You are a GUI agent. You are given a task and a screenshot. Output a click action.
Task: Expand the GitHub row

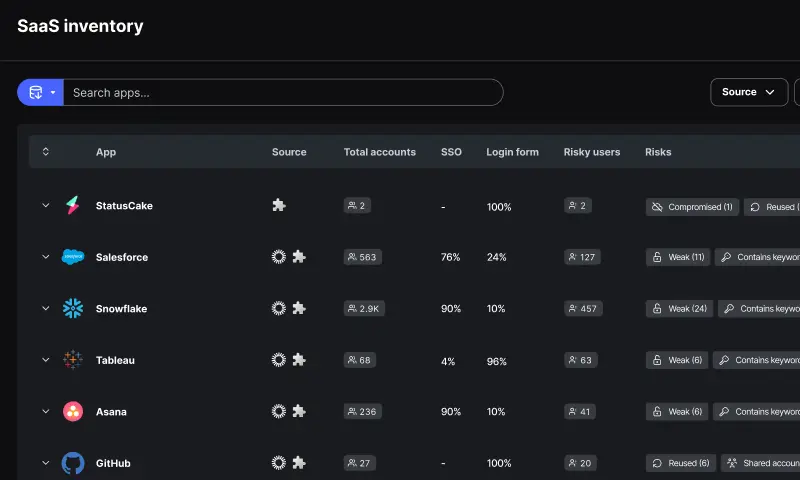tap(45, 463)
